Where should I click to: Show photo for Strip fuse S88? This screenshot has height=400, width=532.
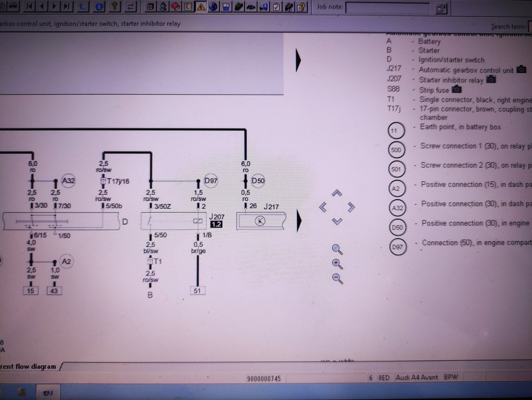(x=457, y=89)
